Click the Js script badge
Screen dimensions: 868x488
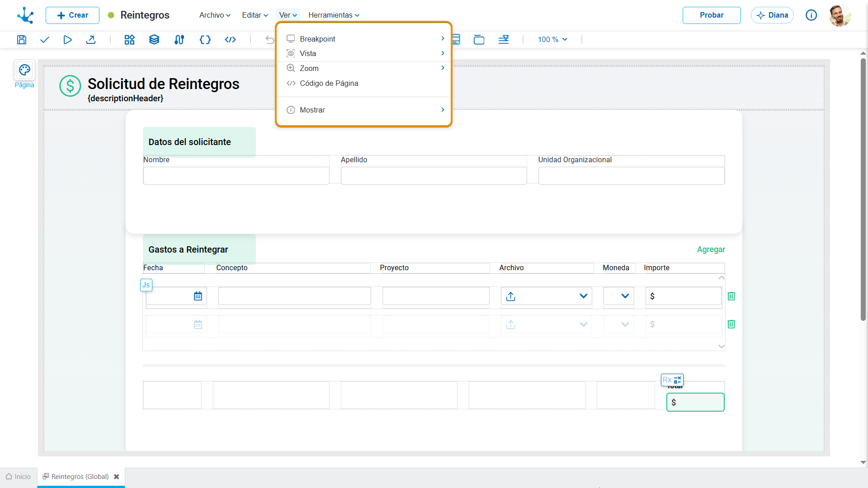(x=146, y=285)
